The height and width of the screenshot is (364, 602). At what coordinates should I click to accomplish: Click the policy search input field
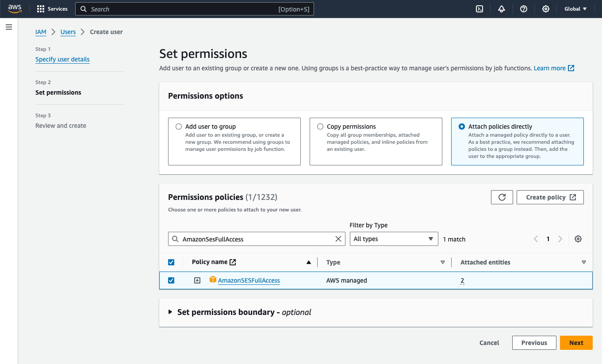(257, 239)
